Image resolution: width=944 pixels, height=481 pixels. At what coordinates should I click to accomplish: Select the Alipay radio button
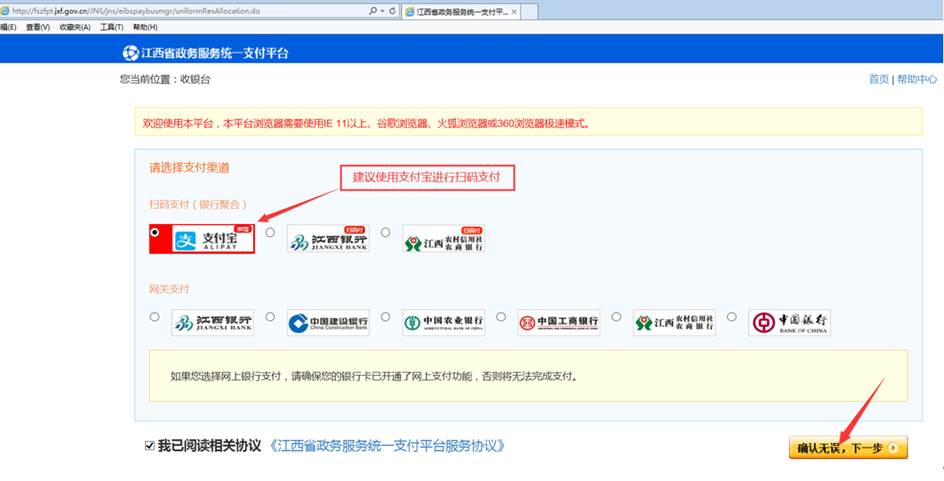(x=154, y=232)
